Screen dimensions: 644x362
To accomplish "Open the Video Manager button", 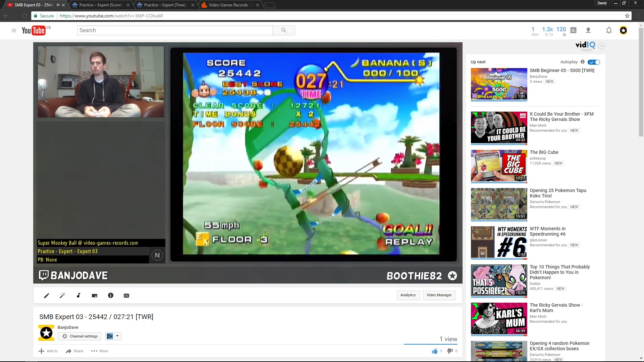I will coord(439,295).
